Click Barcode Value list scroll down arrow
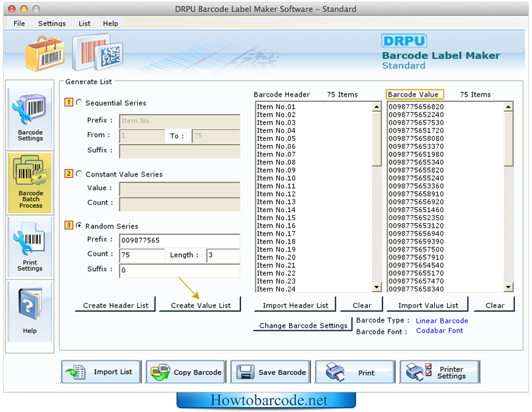 [508, 287]
